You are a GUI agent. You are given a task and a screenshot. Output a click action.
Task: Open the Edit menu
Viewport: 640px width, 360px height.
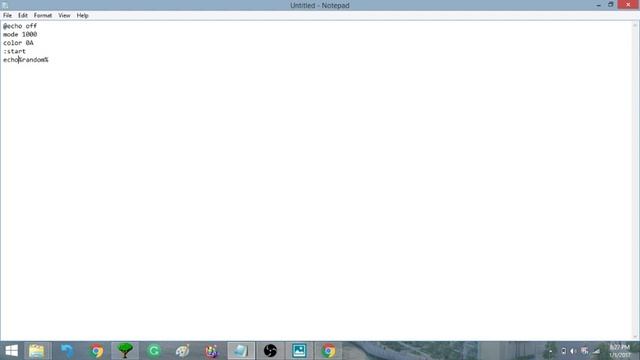point(23,16)
